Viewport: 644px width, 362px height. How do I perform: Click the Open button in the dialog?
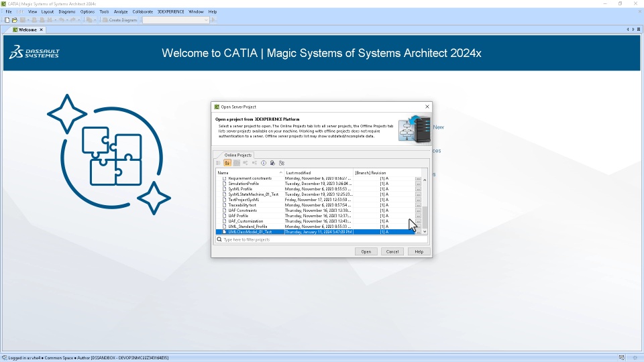(366, 251)
